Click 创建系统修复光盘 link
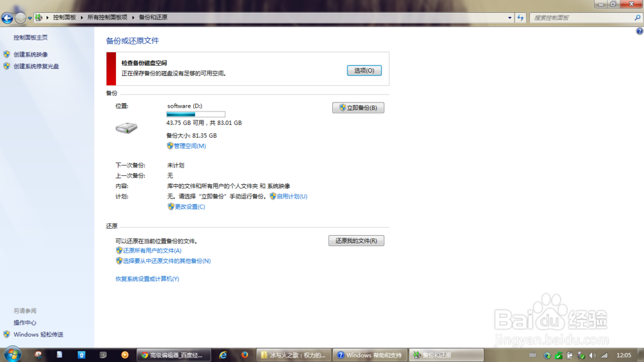 pos(36,66)
